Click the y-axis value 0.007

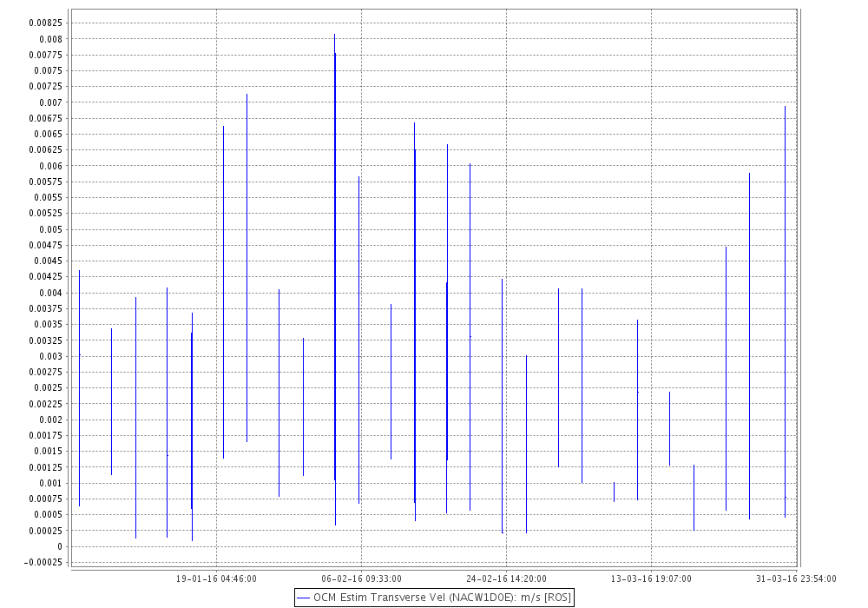pos(51,102)
